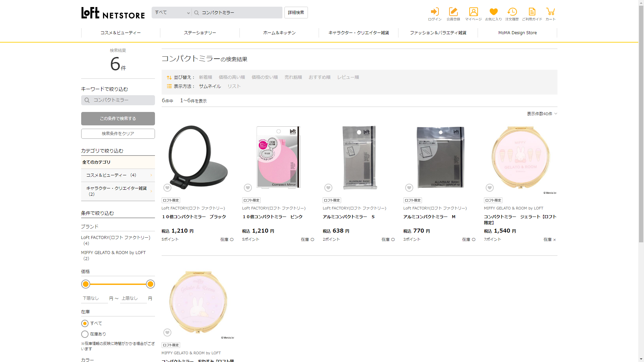Click the right price slider handle
This screenshot has height=362, width=644.
pos(150,284)
